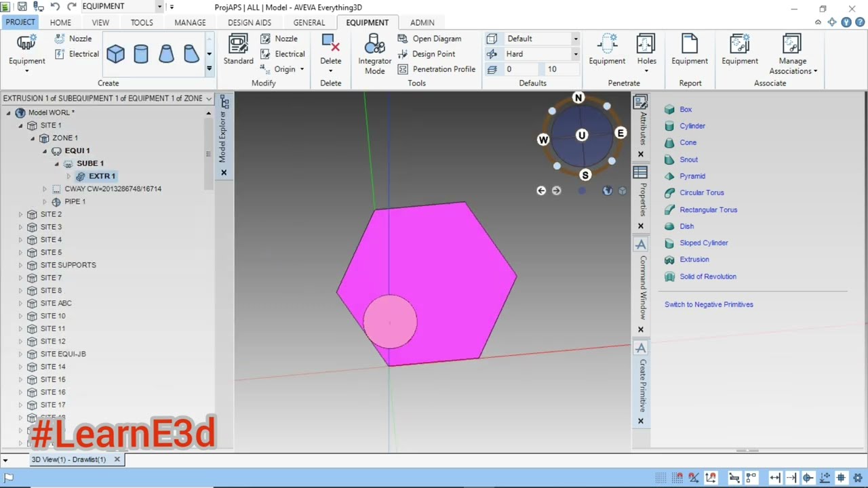Open the Delete dropdown arrow

[x=331, y=70]
